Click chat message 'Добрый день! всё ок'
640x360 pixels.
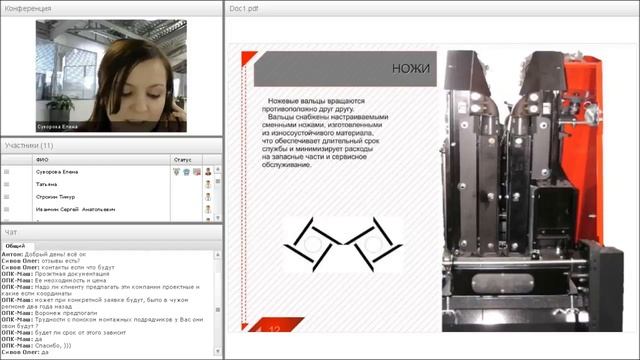coord(56,254)
